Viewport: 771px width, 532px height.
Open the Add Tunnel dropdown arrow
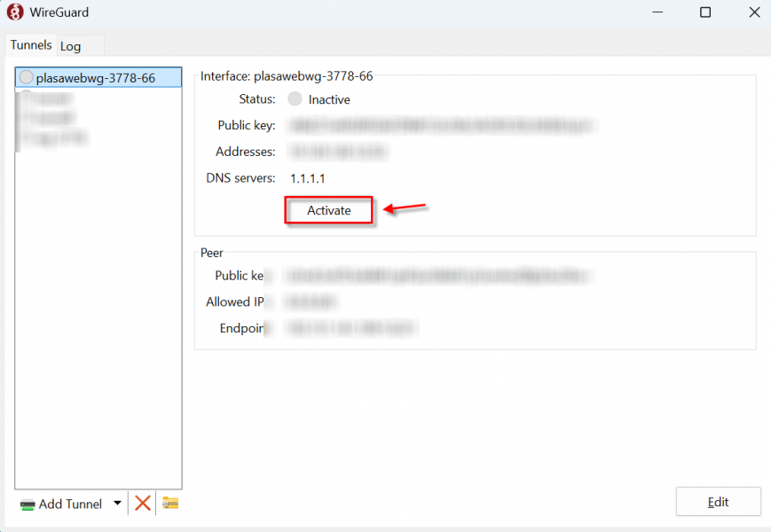pyautogui.click(x=117, y=503)
